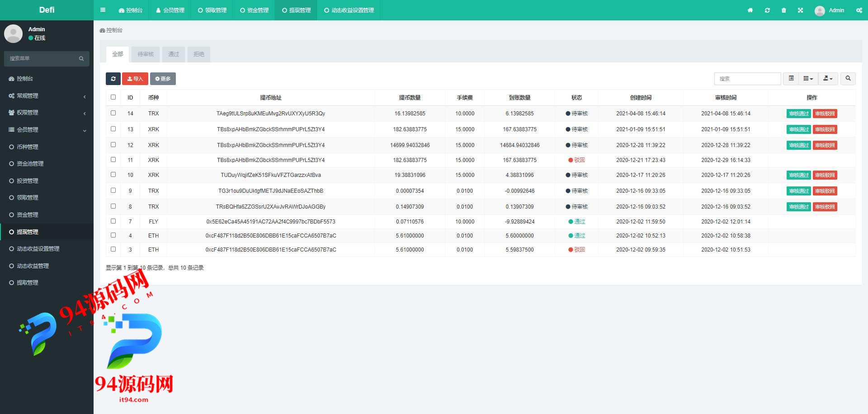Click the 提币数量 column header
This screenshot has width=868, height=414.
410,97
